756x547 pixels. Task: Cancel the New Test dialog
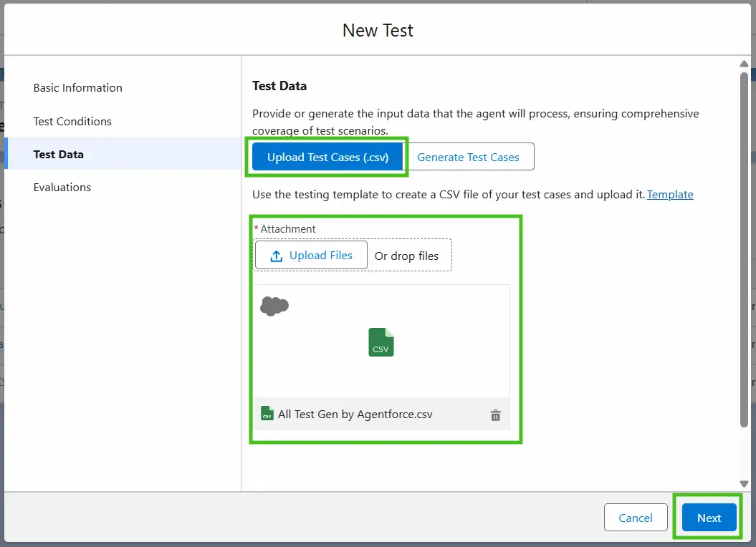pos(636,518)
